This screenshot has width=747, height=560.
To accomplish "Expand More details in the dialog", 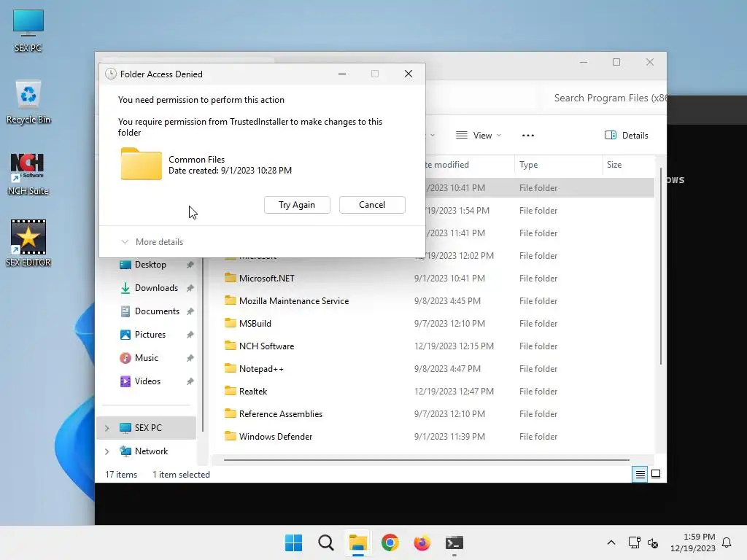I will [152, 242].
